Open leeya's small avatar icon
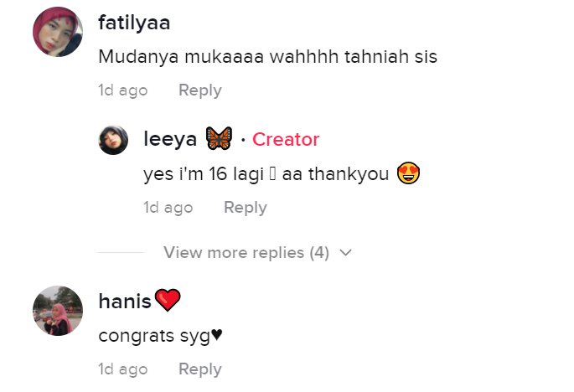Viewport: 574px width, 392px height. coord(114,140)
